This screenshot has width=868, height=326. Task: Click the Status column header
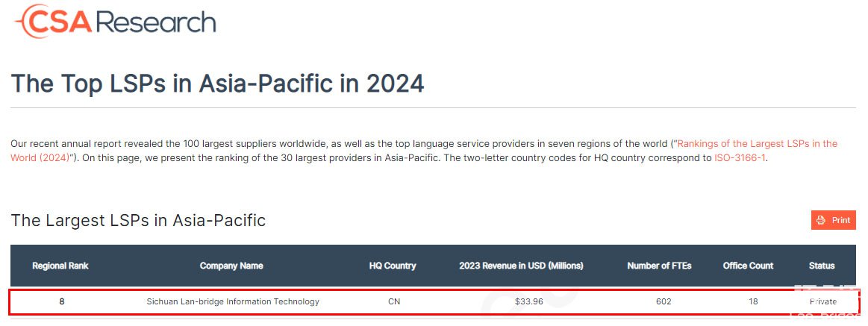pos(822,266)
